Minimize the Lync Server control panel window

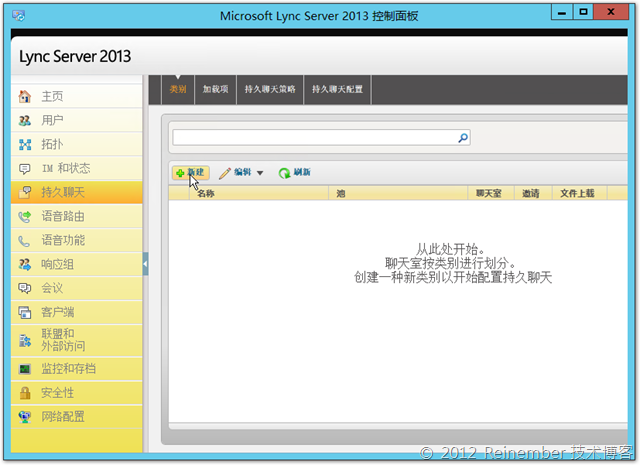pyautogui.click(x=562, y=12)
